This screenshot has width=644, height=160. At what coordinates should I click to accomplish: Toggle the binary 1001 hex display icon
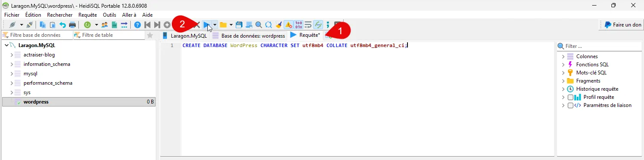click(299, 25)
